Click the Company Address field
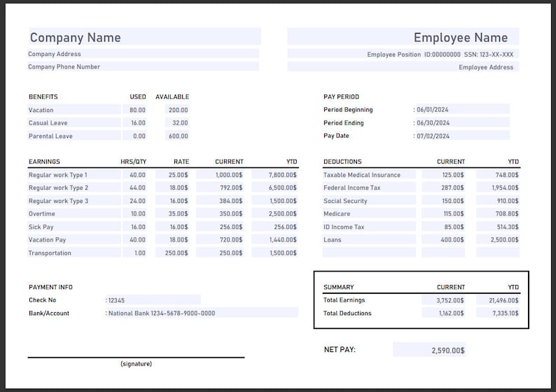This screenshot has width=556, height=392. click(x=144, y=54)
